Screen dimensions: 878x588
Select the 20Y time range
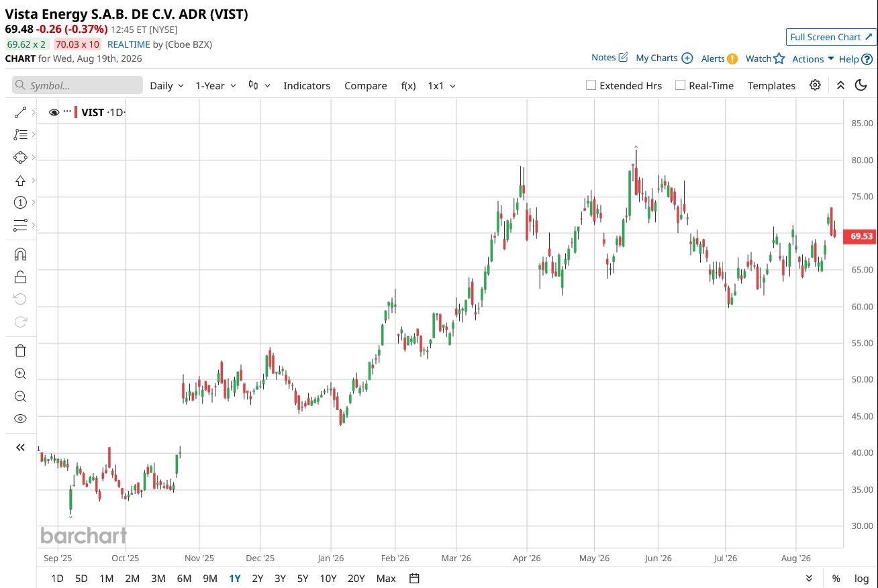pyautogui.click(x=356, y=578)
